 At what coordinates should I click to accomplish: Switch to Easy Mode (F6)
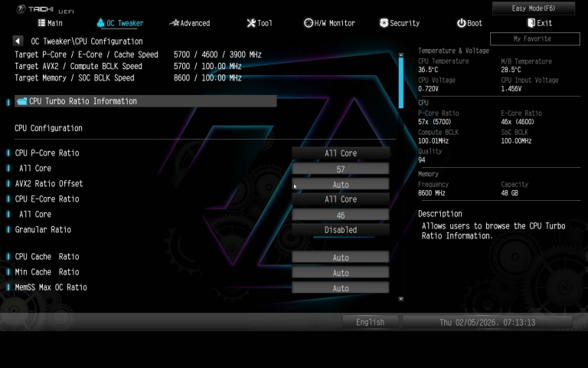(533, 8)
